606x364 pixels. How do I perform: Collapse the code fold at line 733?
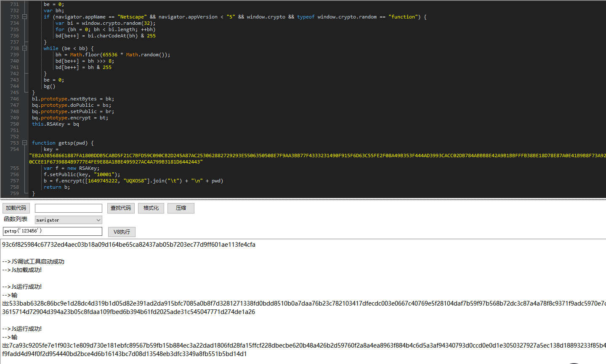tap(24, 17)
